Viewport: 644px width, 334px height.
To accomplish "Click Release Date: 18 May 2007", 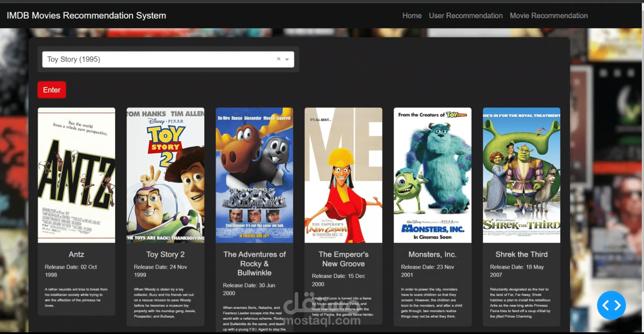I will (x=517, y=271).
